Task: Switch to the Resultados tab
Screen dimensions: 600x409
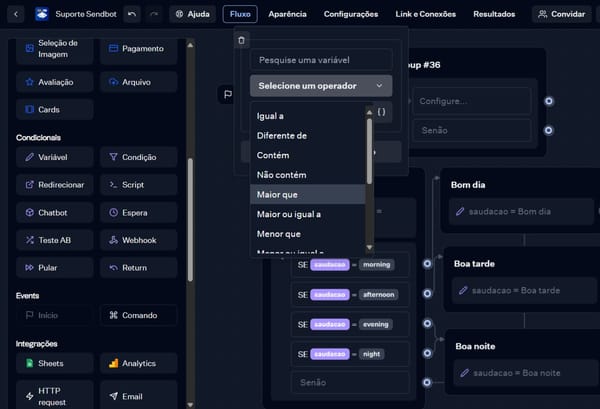Action: (494, 14)
